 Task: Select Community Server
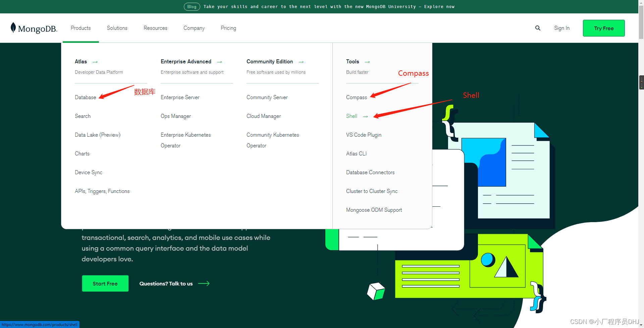pos(267,97)
